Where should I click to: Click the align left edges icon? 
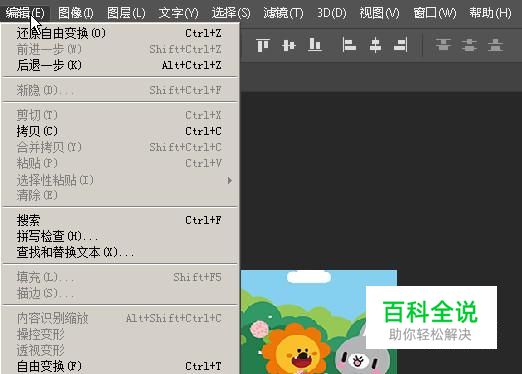[x=349, y=45]
